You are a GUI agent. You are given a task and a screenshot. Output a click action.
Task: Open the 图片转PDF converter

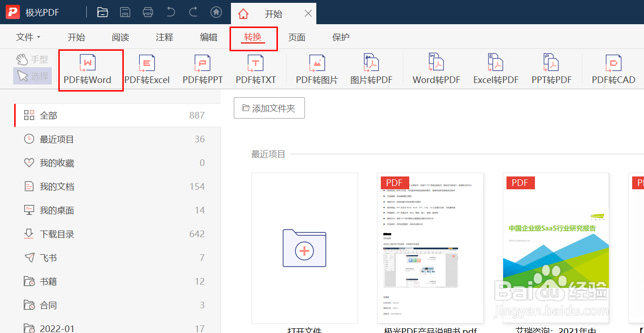[372, 69]
